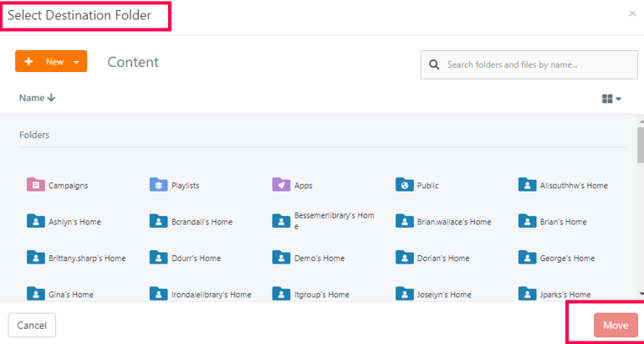Close the Select Destination Folder dialog

coord(632,13)
